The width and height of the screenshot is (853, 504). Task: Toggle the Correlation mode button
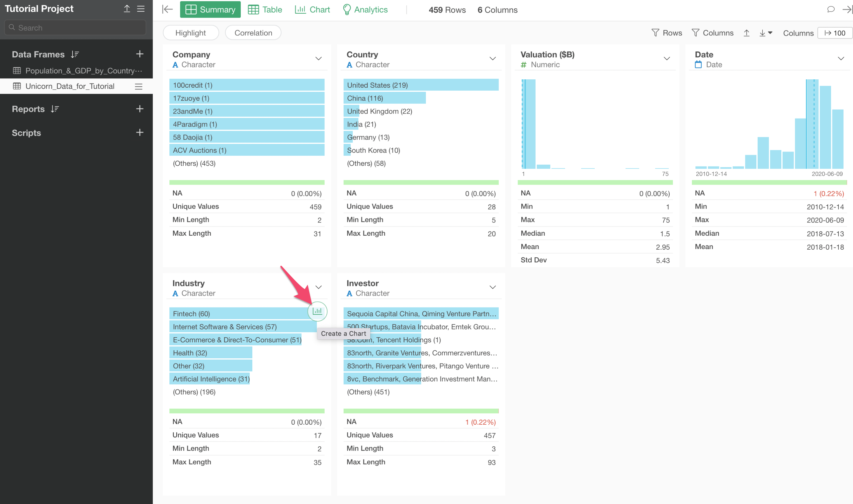253,33
